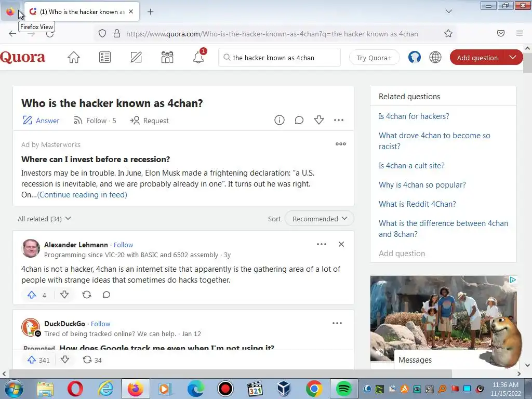Open Windows Start menu
This screenshot has width=532, height=399.
point(14,389)
